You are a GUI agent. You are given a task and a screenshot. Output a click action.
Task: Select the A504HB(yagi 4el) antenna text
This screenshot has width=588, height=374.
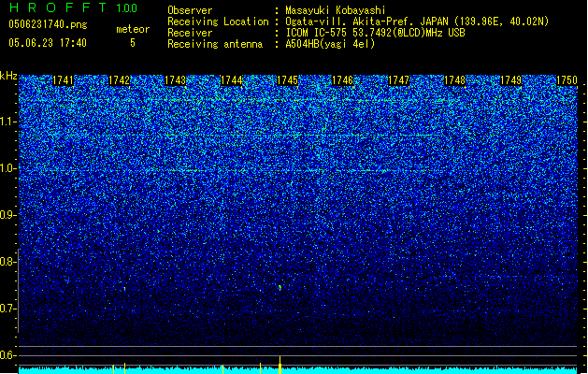click(330, 44)
